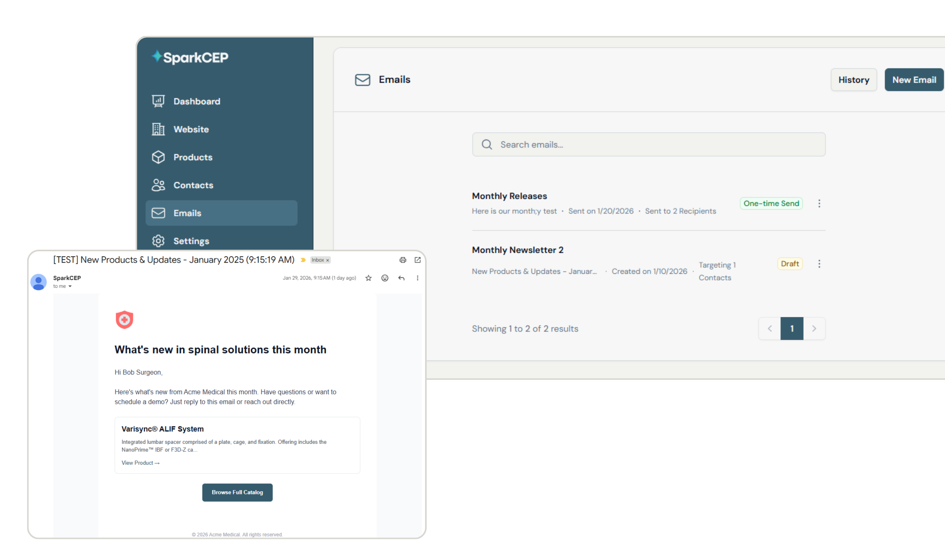This screenshot has height=560, width=945.
Task: Print the test email
Action: click(403, 260)
